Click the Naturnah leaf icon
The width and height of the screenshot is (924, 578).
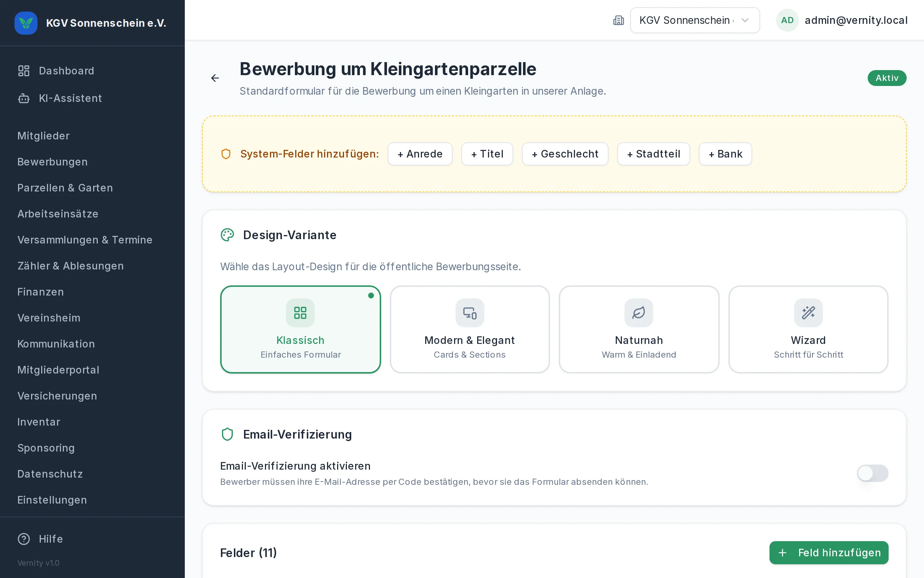(639, 313)
